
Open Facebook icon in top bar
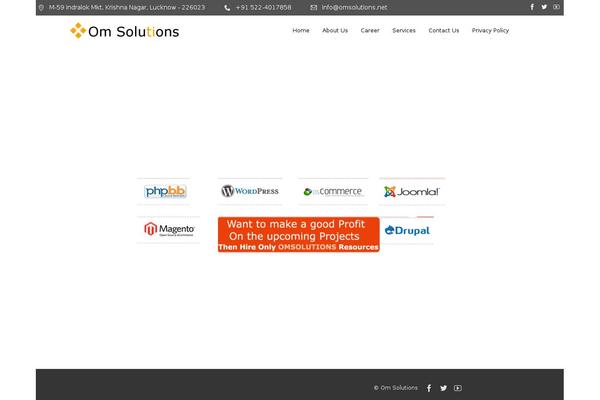coord(532,7)
